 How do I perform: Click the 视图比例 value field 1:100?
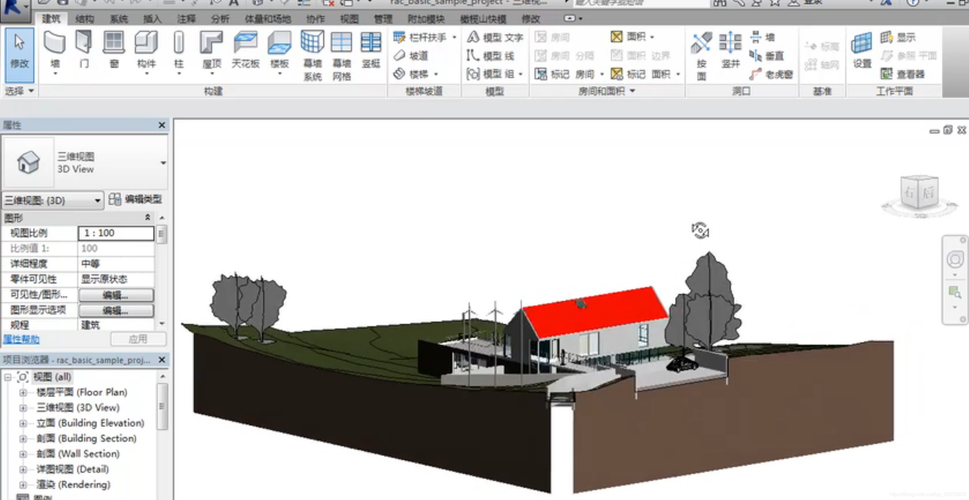[116, 233]
